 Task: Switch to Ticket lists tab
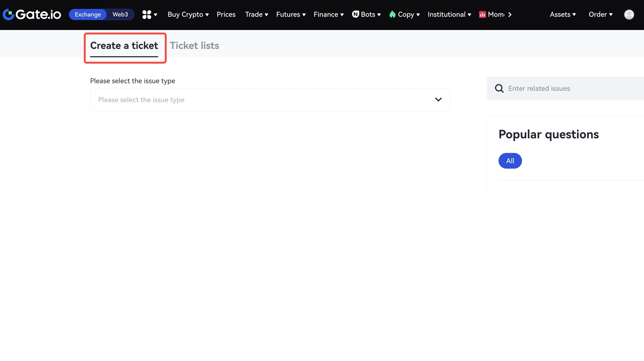(194, 46)
